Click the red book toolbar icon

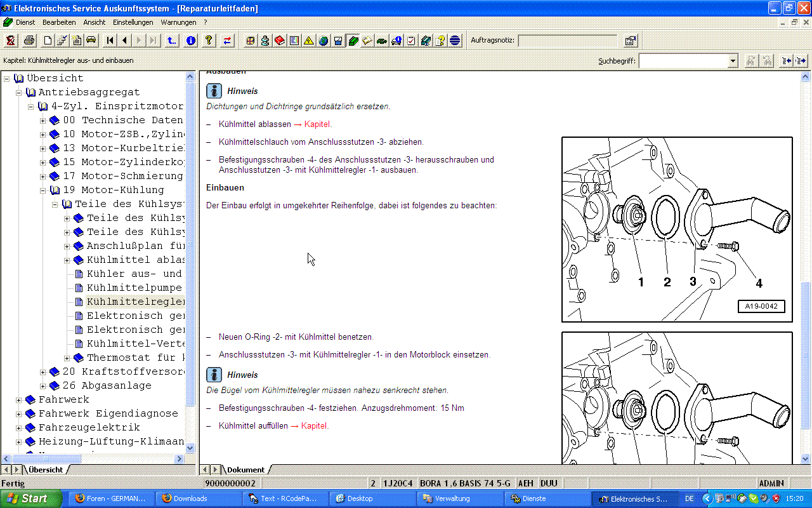click(x=280, y=41)
